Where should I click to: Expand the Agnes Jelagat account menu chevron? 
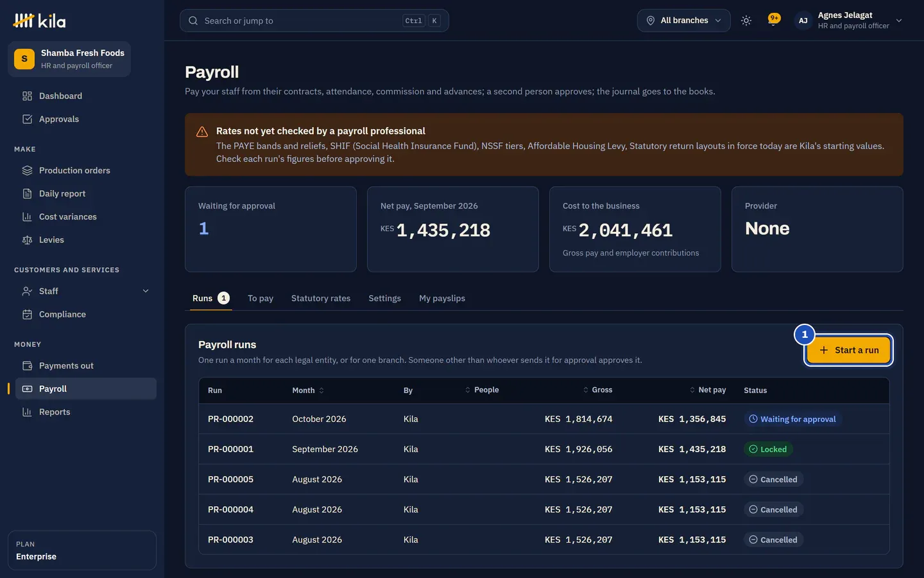point(899,21)
